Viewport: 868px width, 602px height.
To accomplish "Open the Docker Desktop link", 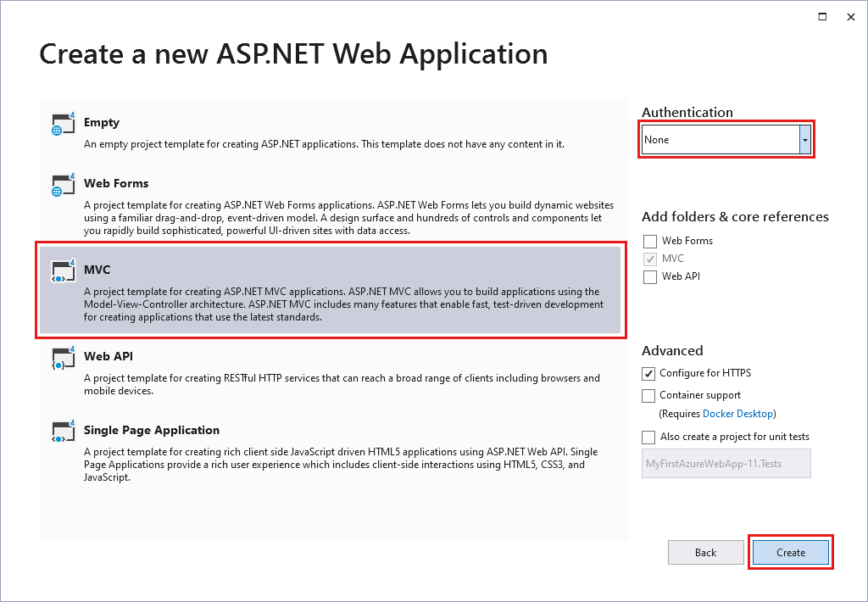I will (737, 414).
